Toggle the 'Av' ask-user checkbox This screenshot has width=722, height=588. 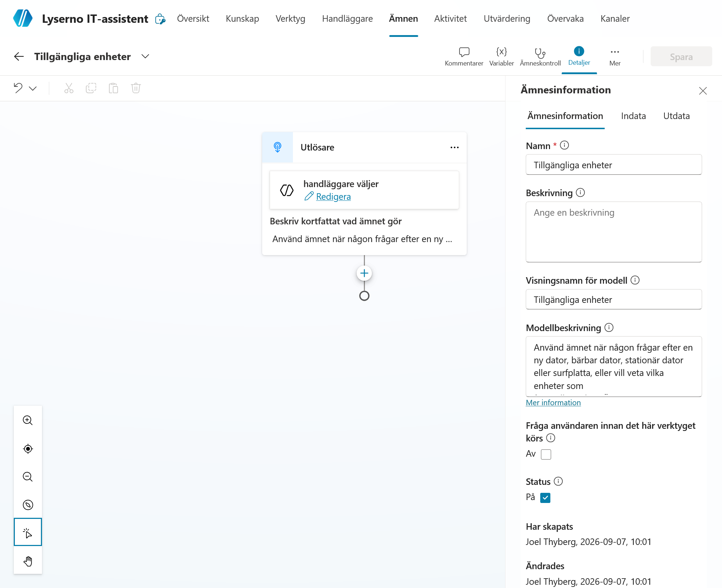(546, 454)
